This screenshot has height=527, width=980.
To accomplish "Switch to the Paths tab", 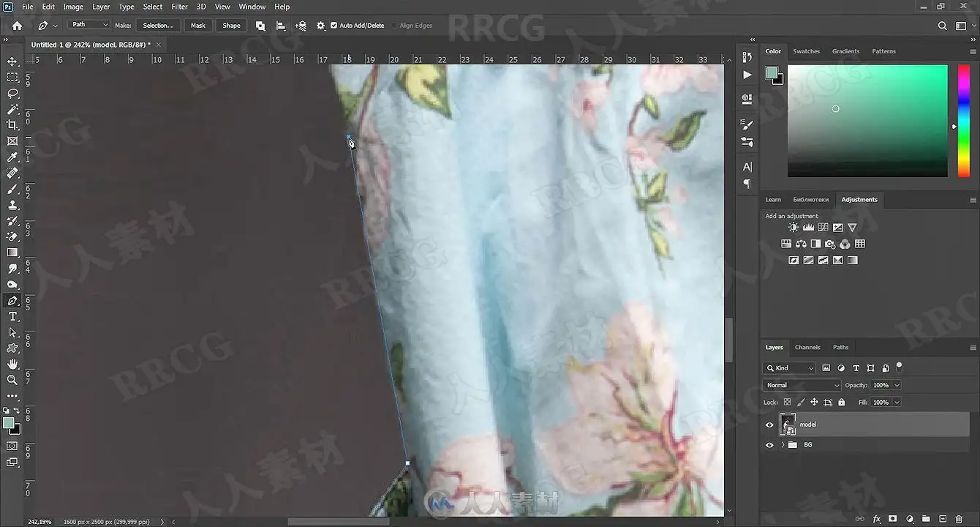I will [841, 347].
